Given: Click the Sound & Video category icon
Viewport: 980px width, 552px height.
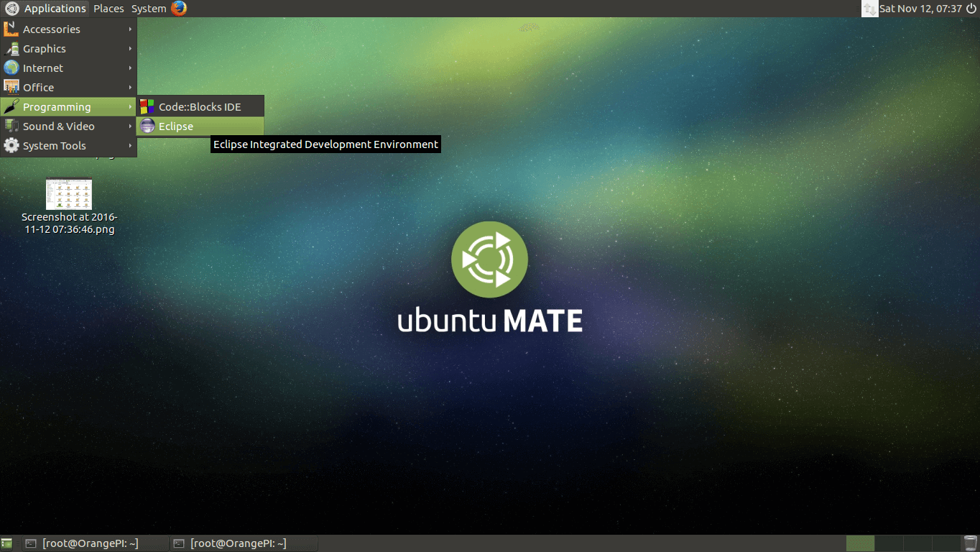Looking at the screenshot, I should [x=11, y=126].
